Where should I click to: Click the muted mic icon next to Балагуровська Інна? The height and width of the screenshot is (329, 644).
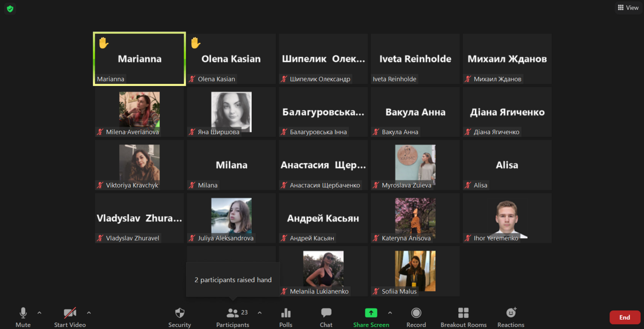(x=284, y=132)
